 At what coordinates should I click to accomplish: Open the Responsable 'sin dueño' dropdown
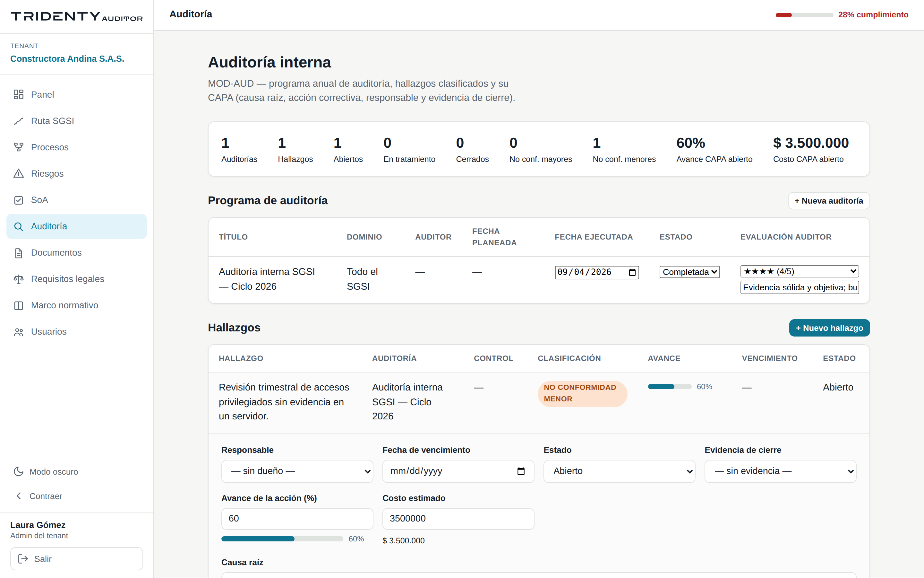coord(297,471)
